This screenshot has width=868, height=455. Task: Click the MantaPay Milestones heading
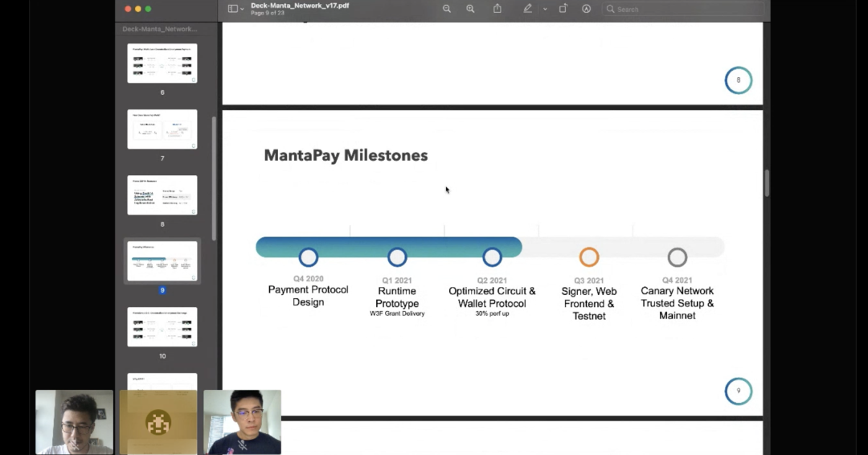point(346,155)
